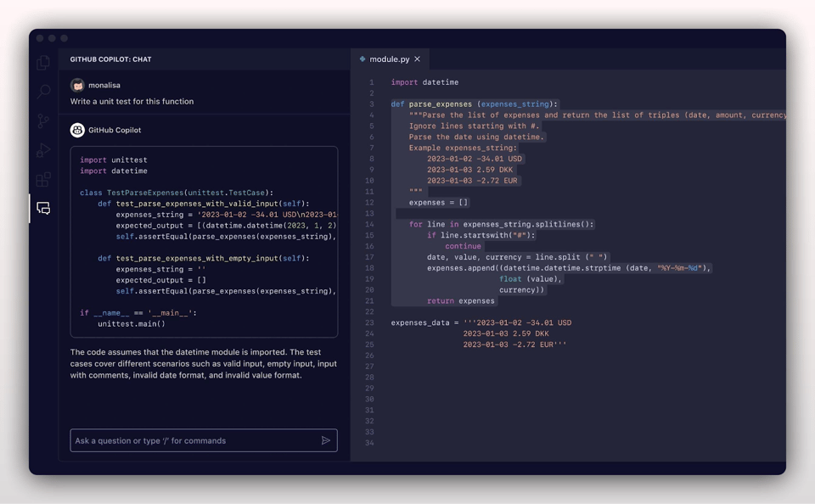
Task: Close the module.py tab
Action: tap(415, 59)
